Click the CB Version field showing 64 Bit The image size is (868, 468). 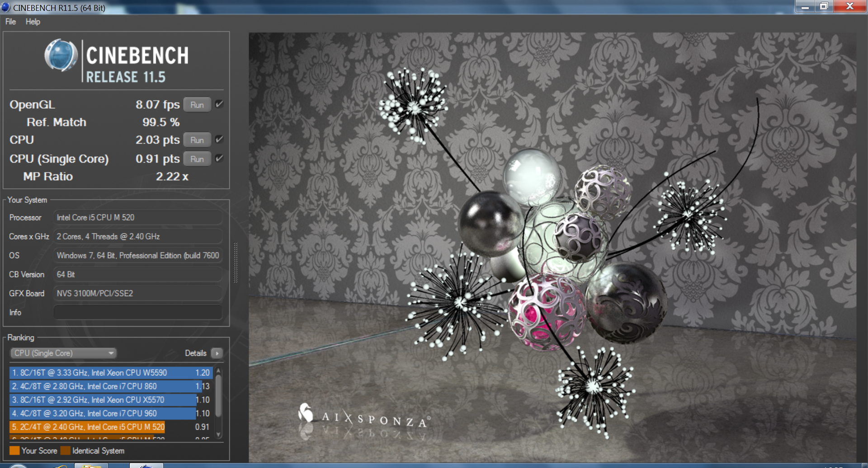click(x=138, y=275)
